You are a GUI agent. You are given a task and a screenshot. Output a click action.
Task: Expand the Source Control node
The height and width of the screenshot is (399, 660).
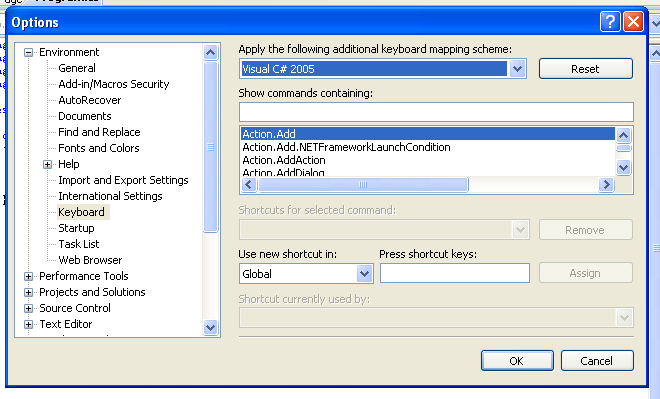pyautogui.click(x=28, y=309)
